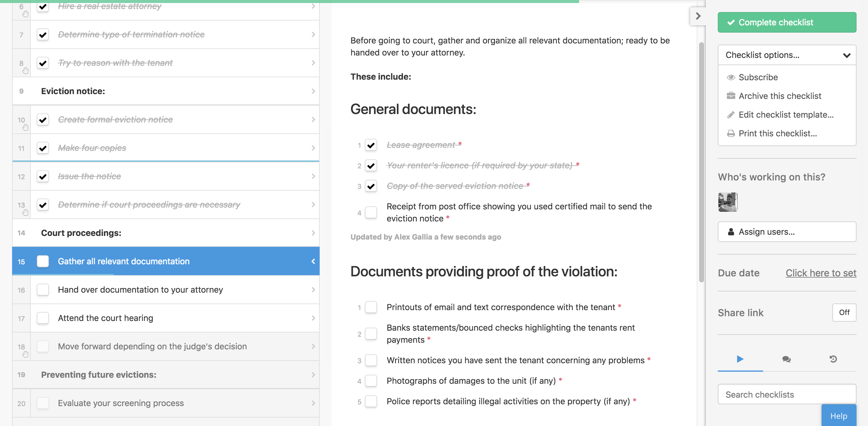
Task: Toggle the Share link Off switch
Action: (x=844, y=313)
